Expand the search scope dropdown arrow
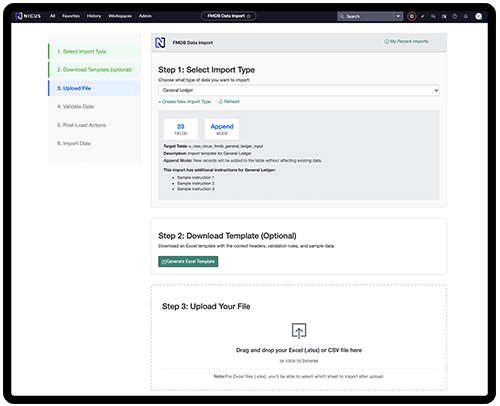This screenshot has height=406, width=500. (x=398, y=16)
